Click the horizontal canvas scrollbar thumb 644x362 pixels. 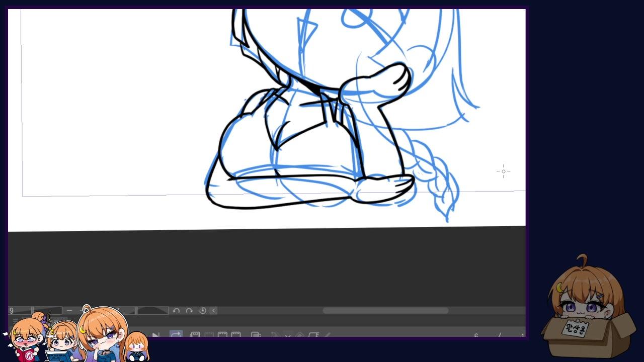(385, 311)
